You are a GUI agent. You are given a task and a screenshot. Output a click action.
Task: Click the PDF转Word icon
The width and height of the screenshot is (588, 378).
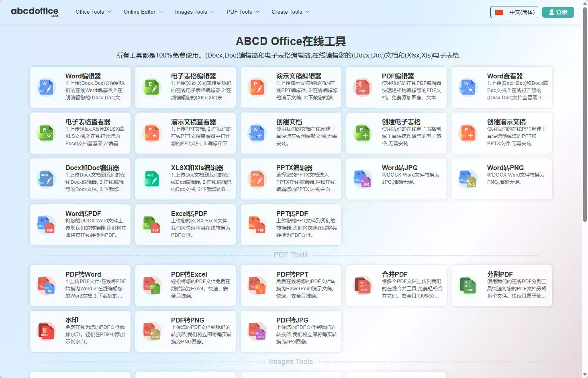click(46, 286)
